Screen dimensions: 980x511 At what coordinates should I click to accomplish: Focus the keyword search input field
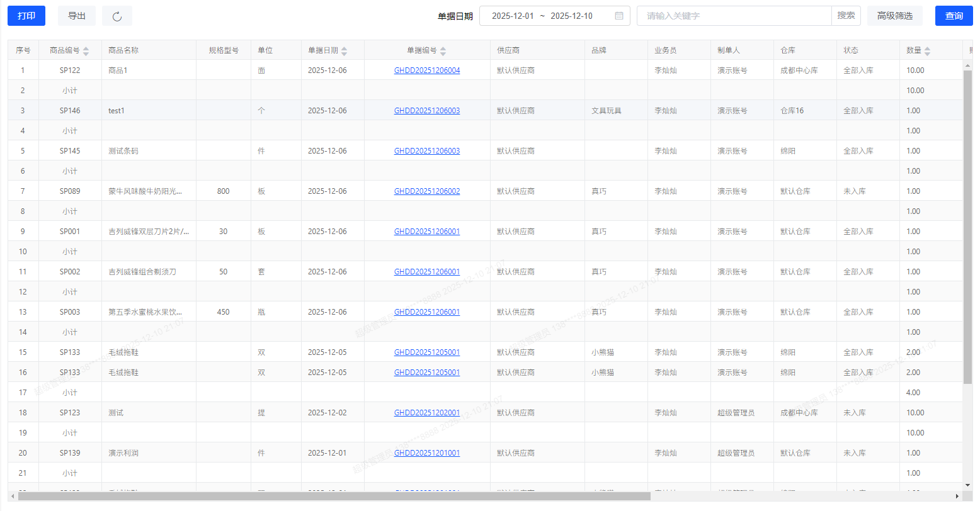(x=734, y=16)
